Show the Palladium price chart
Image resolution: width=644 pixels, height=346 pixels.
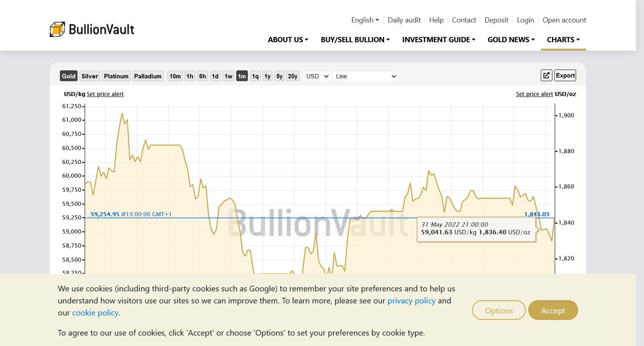(x=148, y=76)
